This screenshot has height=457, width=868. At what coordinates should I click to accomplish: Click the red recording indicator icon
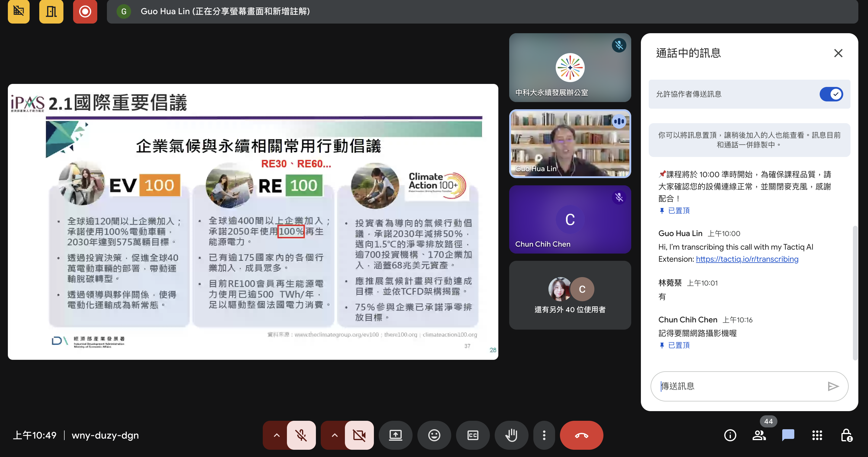click(85, 11)
